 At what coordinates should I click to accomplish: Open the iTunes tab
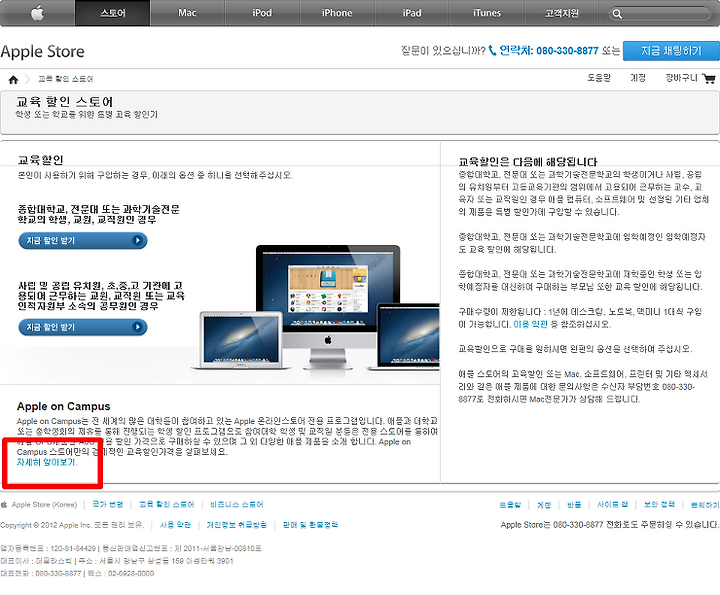(x=487, y=13)
